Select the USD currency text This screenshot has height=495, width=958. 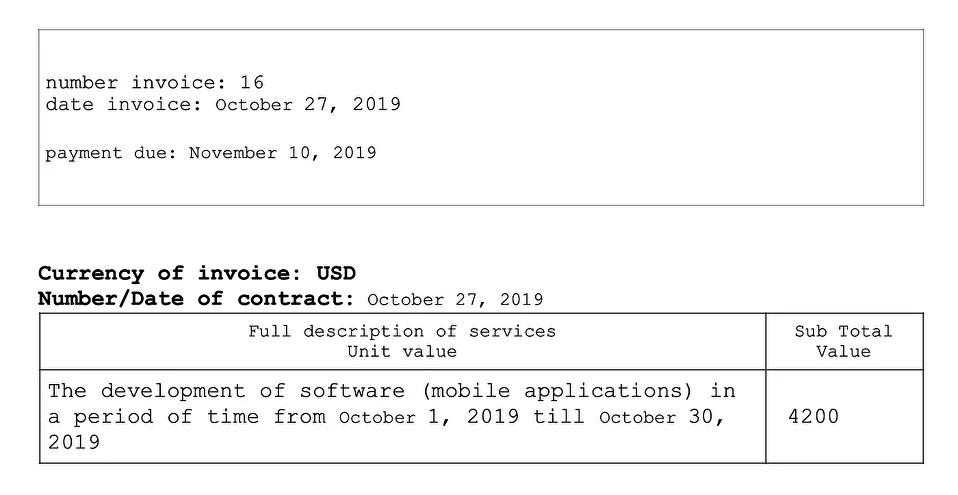336,273
